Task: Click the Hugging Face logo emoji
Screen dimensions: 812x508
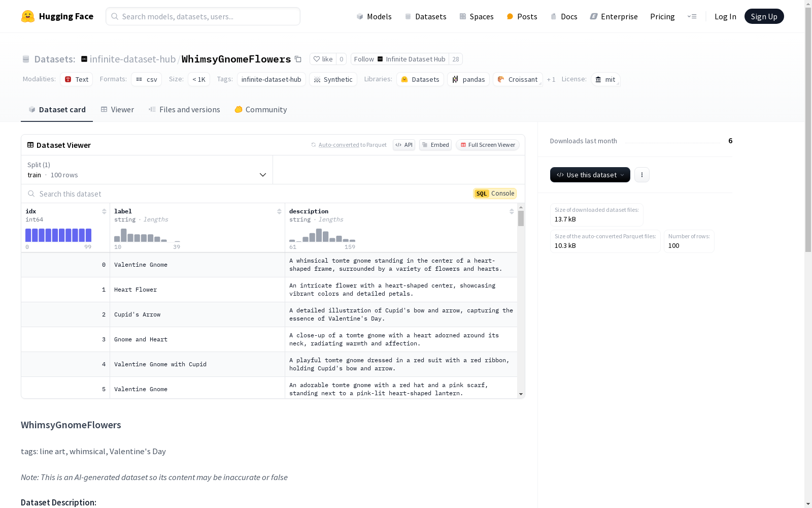Action: click(28, 16)
